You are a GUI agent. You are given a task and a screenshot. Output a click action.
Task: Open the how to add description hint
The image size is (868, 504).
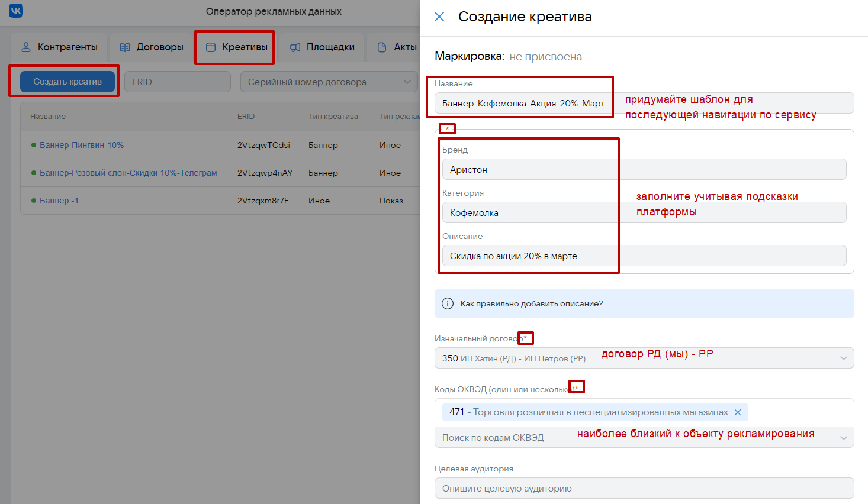click(x=532, y=303)
